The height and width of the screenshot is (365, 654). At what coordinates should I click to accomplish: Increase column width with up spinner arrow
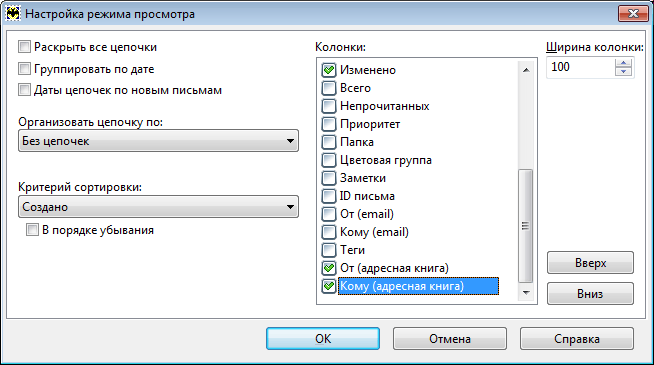click(x=623, y=63)
